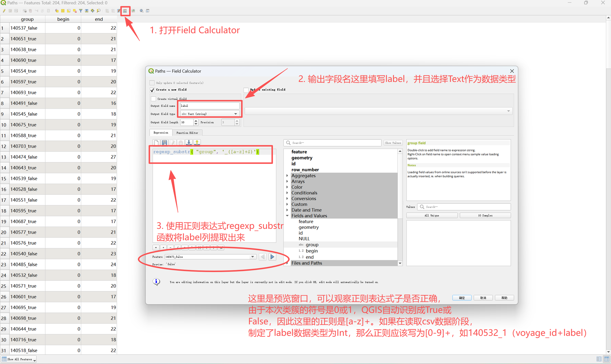
Task: Click the All Unique values button
Action: tap(432, 215)
